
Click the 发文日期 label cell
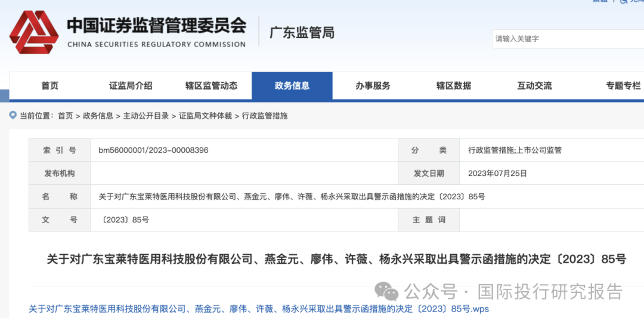429,174
